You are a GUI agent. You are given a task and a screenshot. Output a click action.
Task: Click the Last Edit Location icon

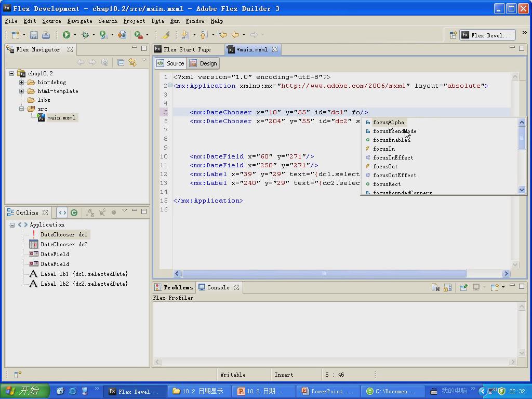(222, 35)
